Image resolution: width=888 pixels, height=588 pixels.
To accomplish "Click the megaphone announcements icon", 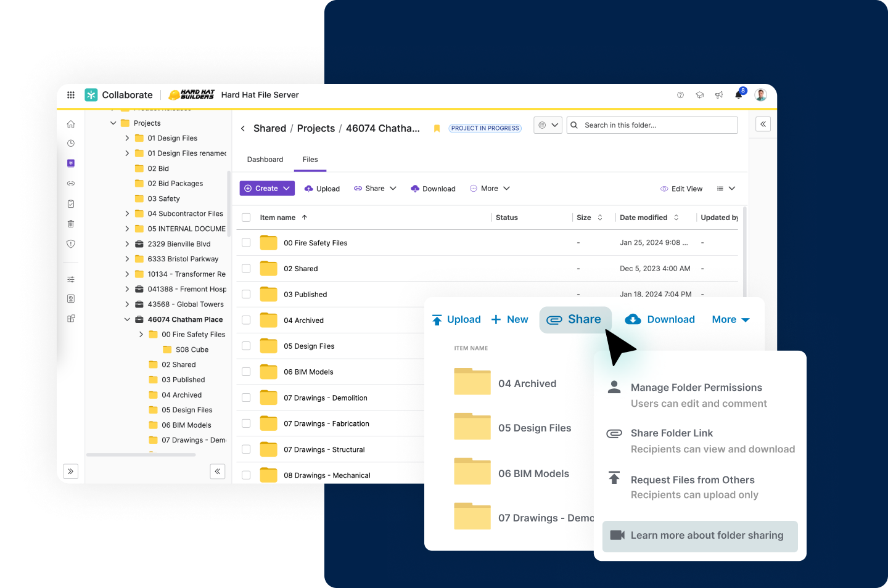I will (719, 94).
